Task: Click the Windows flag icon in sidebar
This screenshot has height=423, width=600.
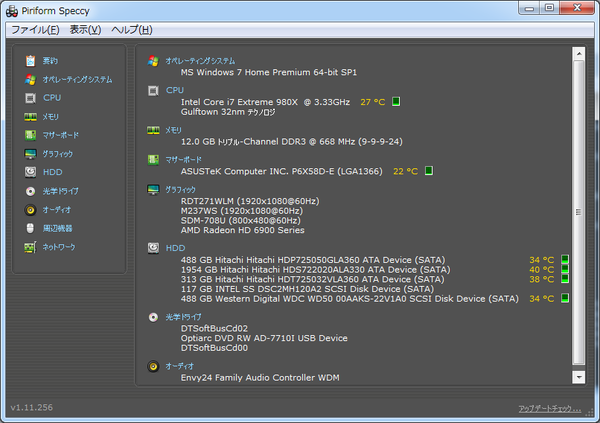Action: [30, 79]
